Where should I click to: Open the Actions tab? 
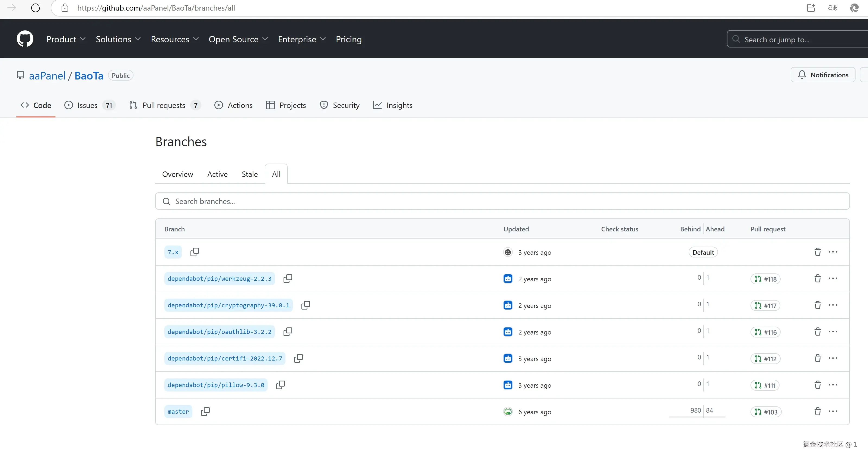(233, 105)
